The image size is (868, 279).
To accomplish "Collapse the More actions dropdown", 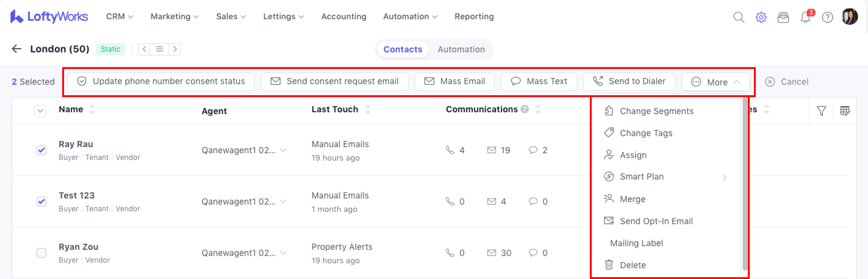I will coord(716,82).
